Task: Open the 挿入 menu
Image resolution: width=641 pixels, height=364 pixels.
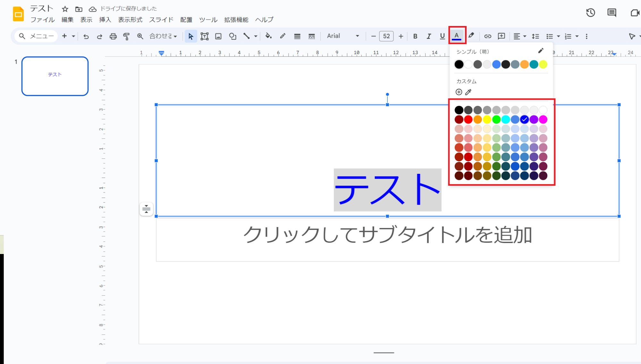Action: 105,20
